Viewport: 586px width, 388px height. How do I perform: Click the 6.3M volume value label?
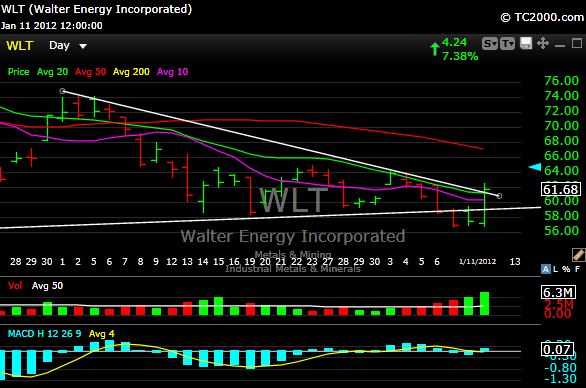click(559, 292)
